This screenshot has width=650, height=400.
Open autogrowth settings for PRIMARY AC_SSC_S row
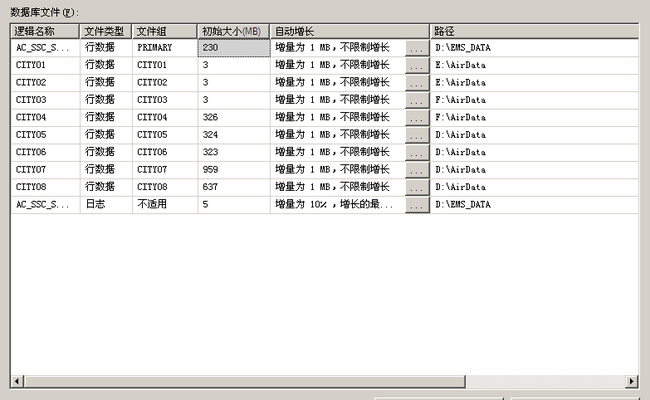point(417,48)
